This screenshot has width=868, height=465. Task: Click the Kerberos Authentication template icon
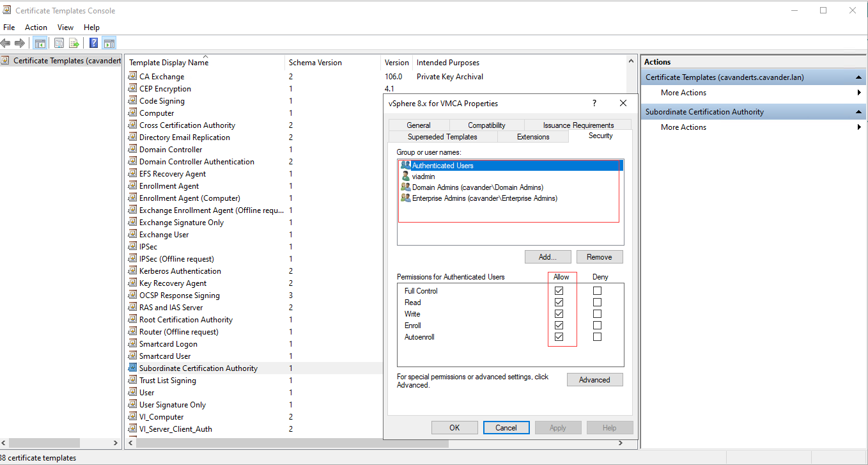point(132,271)
